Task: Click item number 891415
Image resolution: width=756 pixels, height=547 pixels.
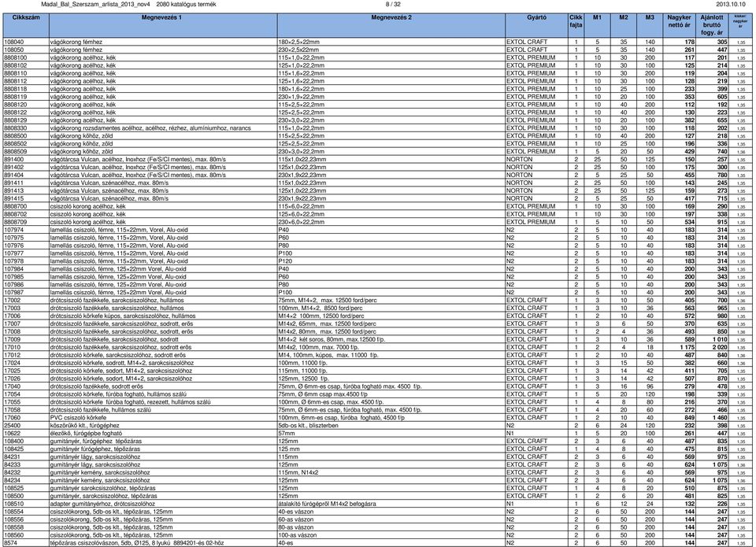Action: click(13, 198)
